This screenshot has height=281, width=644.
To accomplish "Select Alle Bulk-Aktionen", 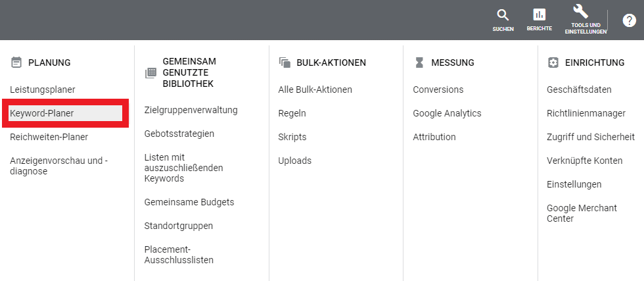I will (x=315, y=89).
